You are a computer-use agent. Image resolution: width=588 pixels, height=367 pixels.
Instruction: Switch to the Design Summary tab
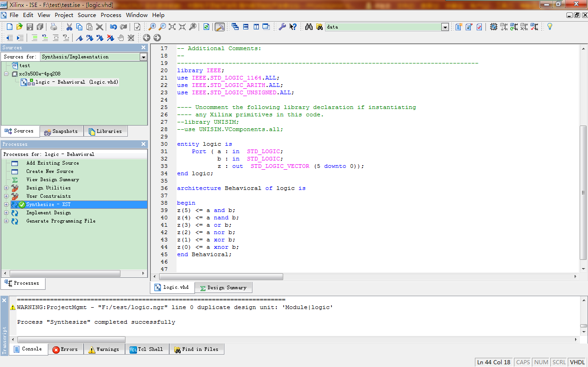click(x=223, y=288)
